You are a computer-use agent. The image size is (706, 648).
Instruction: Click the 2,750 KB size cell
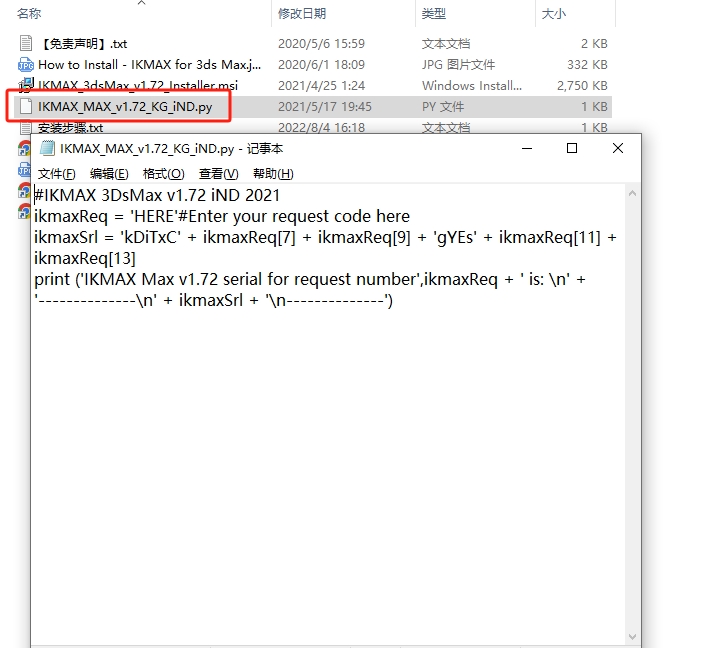[582, 86]
